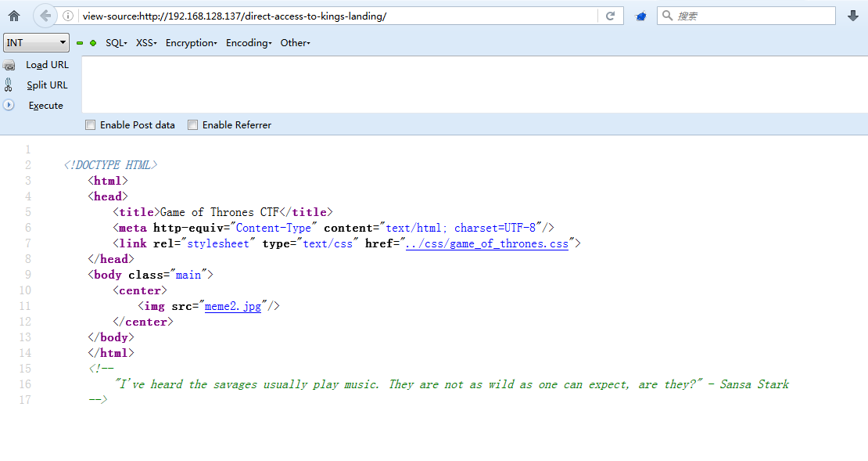
Task: Expand the SQL menu
Action: click(x=117, y=43)
